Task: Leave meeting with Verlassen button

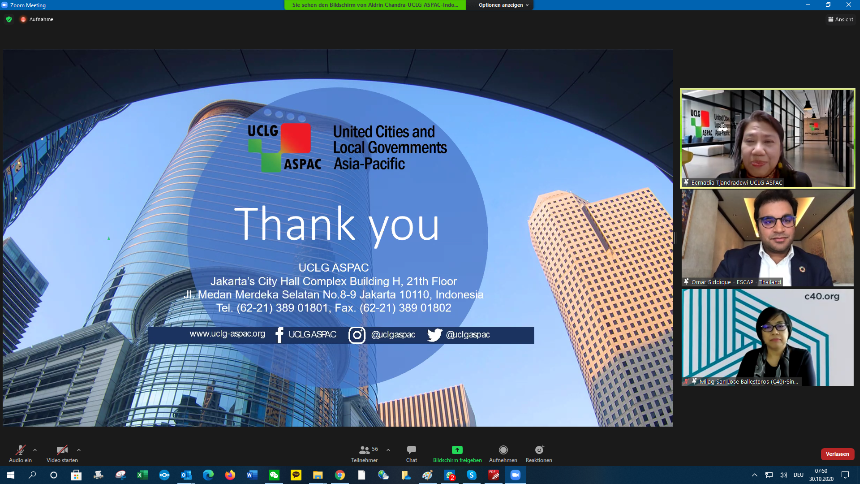Action: click(837, 454)
